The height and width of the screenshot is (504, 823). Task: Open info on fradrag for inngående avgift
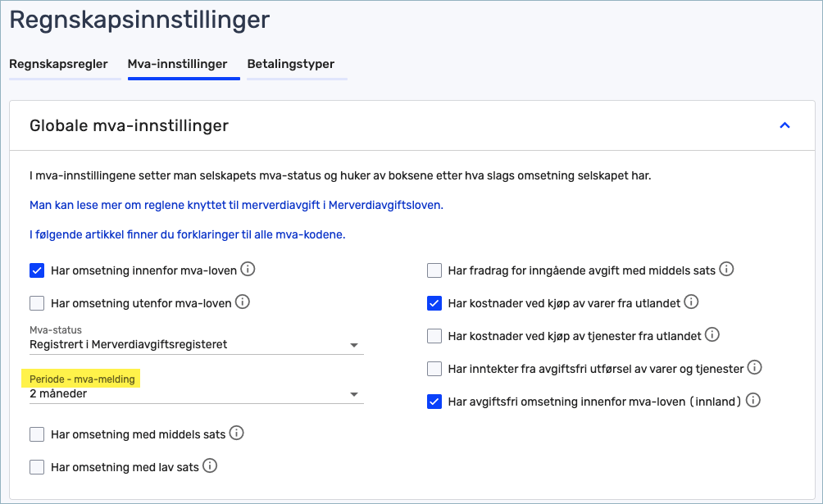point(726,270)
